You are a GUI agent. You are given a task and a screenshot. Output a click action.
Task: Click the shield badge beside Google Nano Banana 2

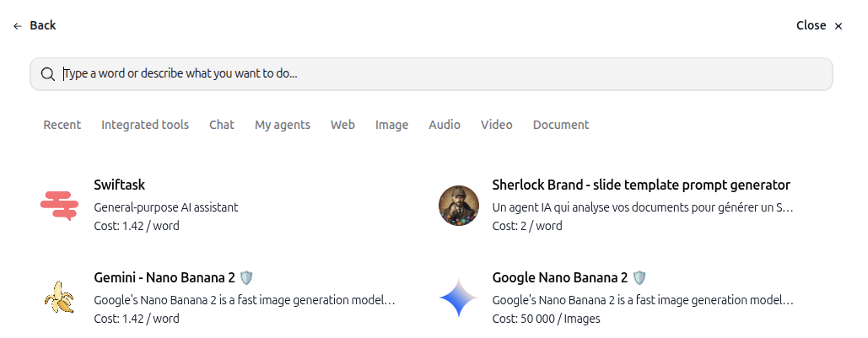(x=639, y=277)
